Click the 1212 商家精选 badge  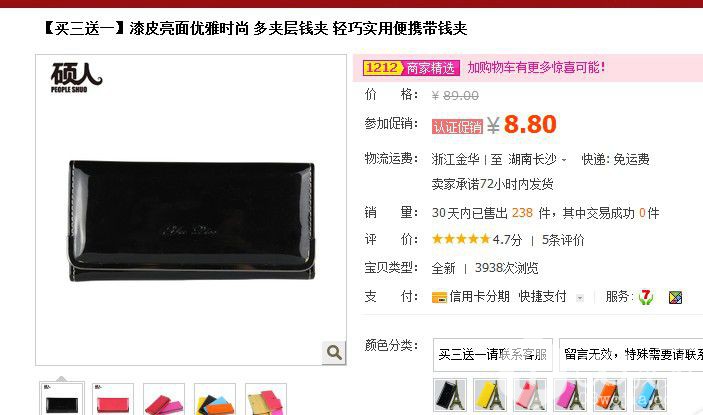411,68
